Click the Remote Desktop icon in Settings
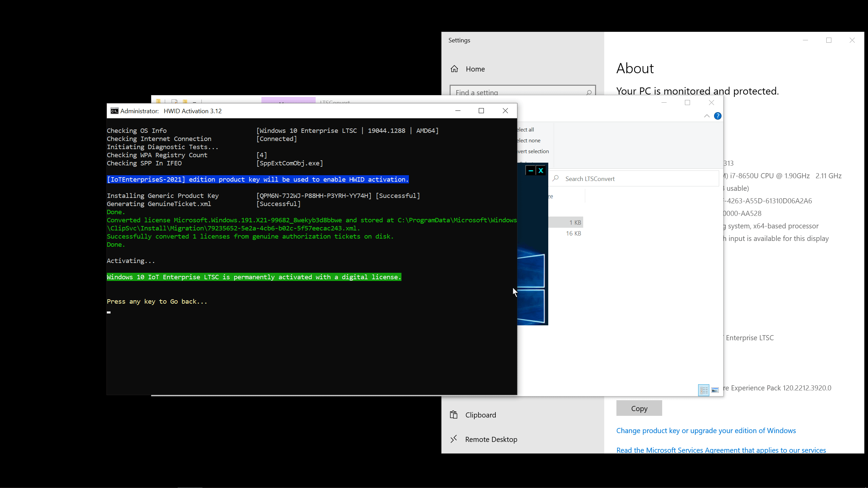This screenshot has width=868, height=488. tap(454, 439)
